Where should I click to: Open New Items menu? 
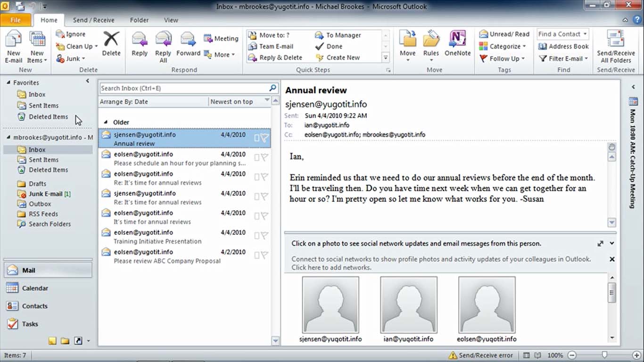tap(36, 47)
